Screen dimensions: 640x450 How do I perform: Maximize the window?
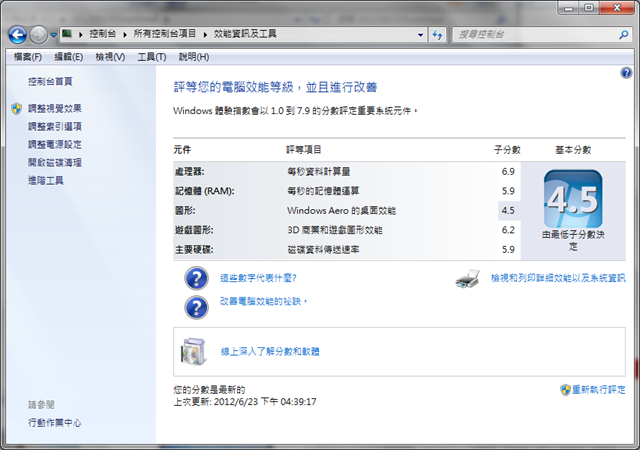589,8
